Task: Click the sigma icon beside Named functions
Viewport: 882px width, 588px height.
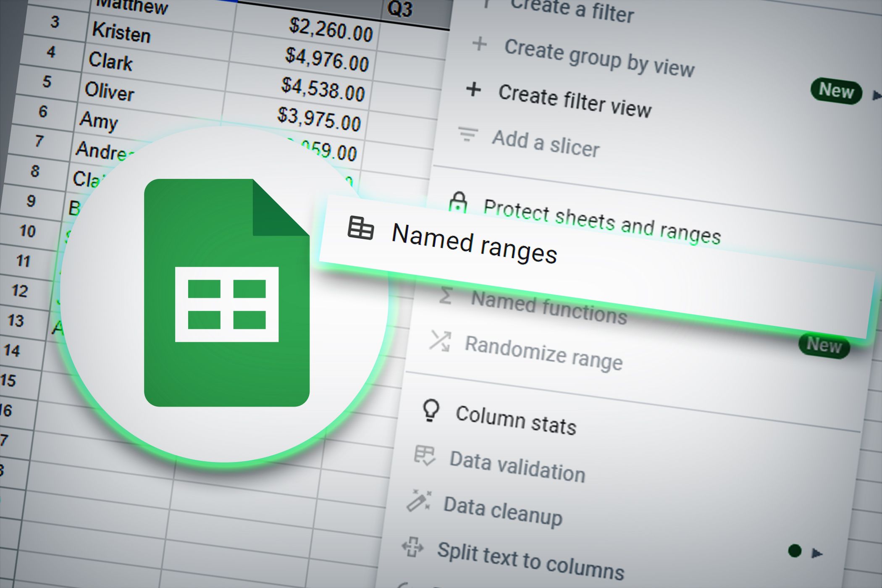Action: (445, 295)
